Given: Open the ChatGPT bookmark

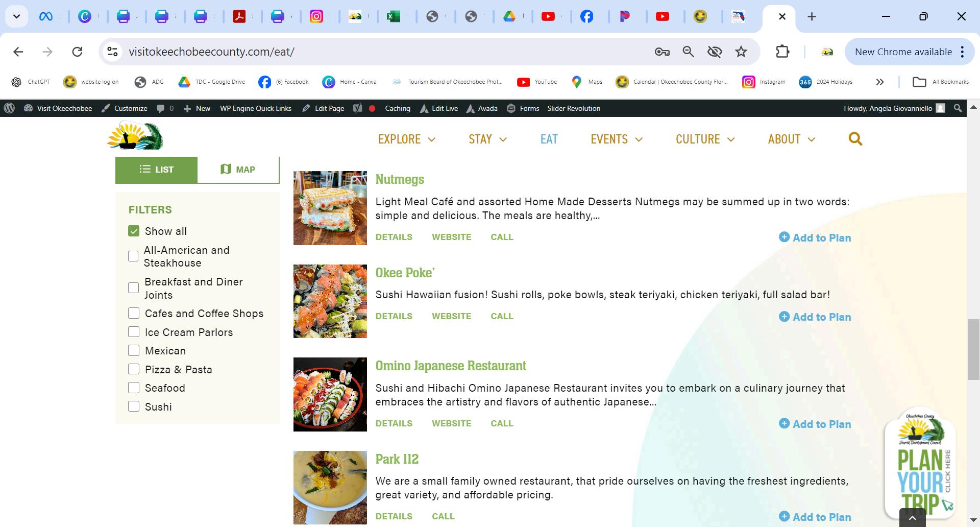Looking at the screenshot, I should pos(31,82).
